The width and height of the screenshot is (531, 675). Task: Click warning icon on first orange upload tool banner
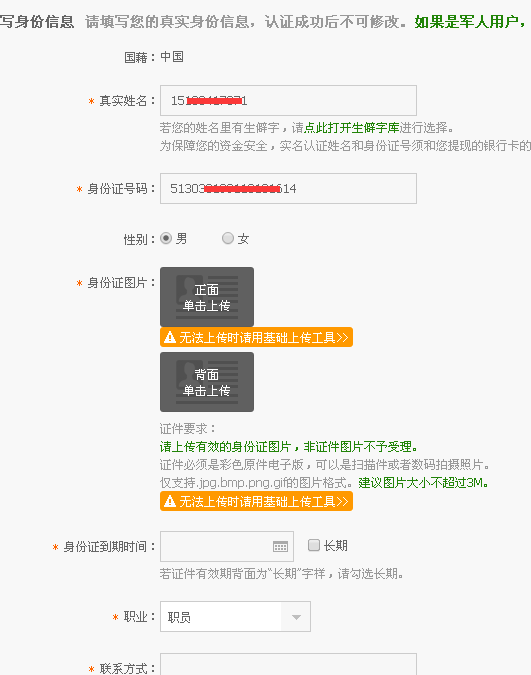[170, 337]
